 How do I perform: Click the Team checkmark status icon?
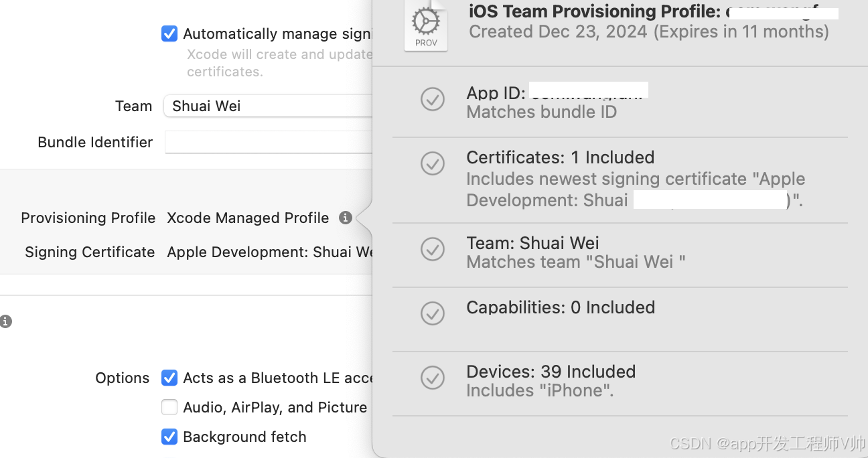pos(433,249)
